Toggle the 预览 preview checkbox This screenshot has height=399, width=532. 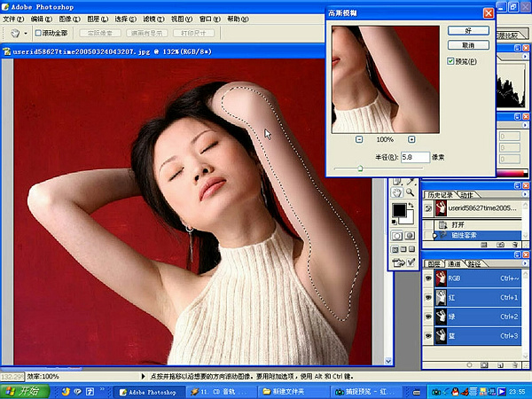pos(450,61)
